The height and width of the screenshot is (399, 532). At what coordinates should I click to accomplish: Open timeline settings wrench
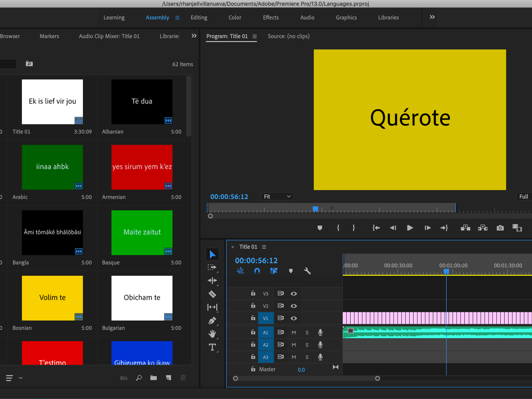click(307, 271)
